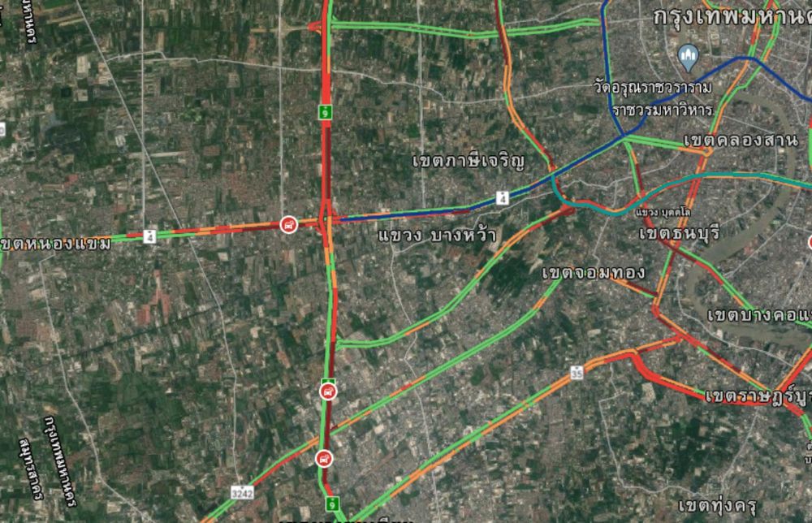Select the small แขวง บุคคโล label
Viewport: 812px width, 523px height.
click(663, 212)
